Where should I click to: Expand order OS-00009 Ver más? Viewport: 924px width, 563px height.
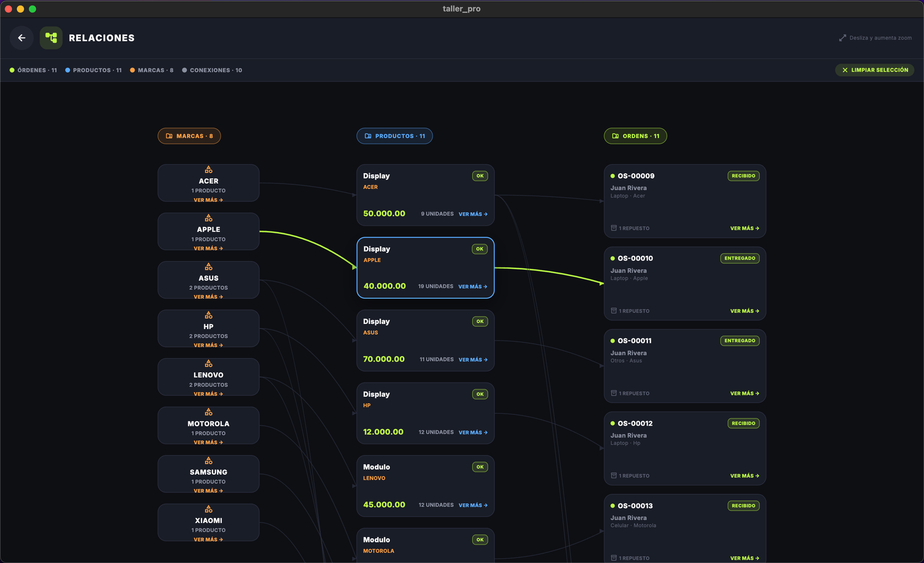point(745,229)
